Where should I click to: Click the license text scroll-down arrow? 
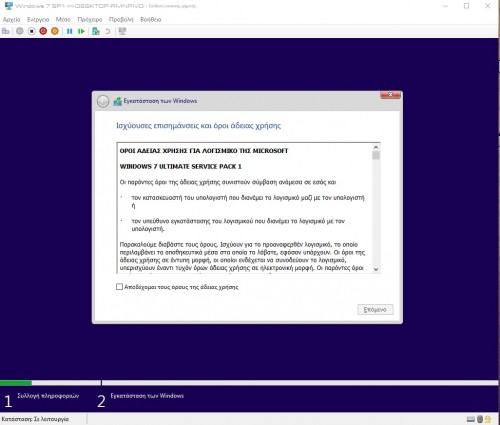point(376,269)
